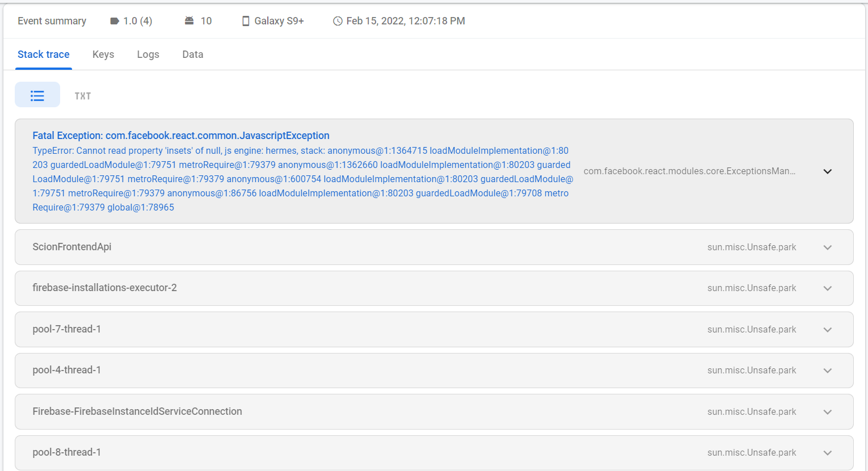Expand the pool-4-thread-1 thread

tap(827, 370)
